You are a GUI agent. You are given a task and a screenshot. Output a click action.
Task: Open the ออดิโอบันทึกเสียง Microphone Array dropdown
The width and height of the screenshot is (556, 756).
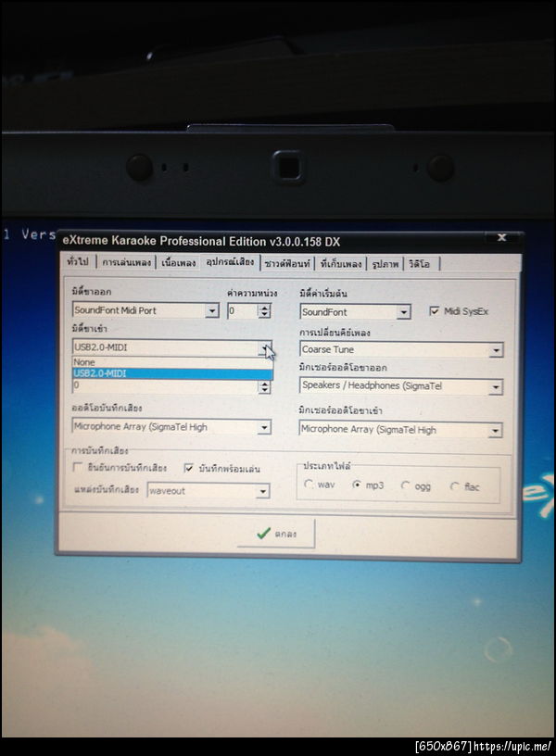coord(264,427)
